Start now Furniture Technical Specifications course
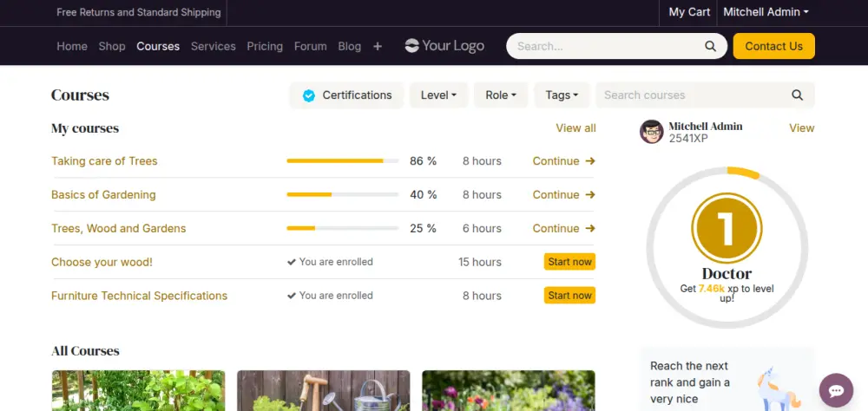The width and height of the screenshot is (868, 411). (569, 296)
